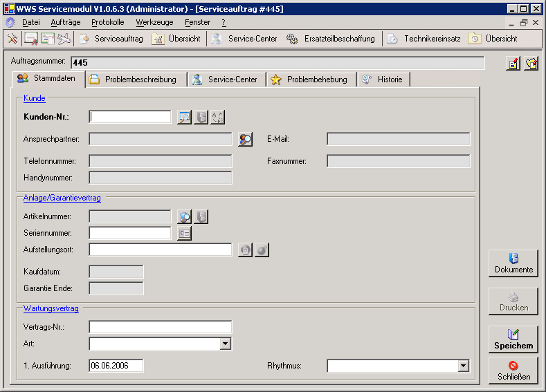Click the Seriennummer ID card icon
Image resolution: width=546 pixels, height=392 pixels.
[184, 234]
